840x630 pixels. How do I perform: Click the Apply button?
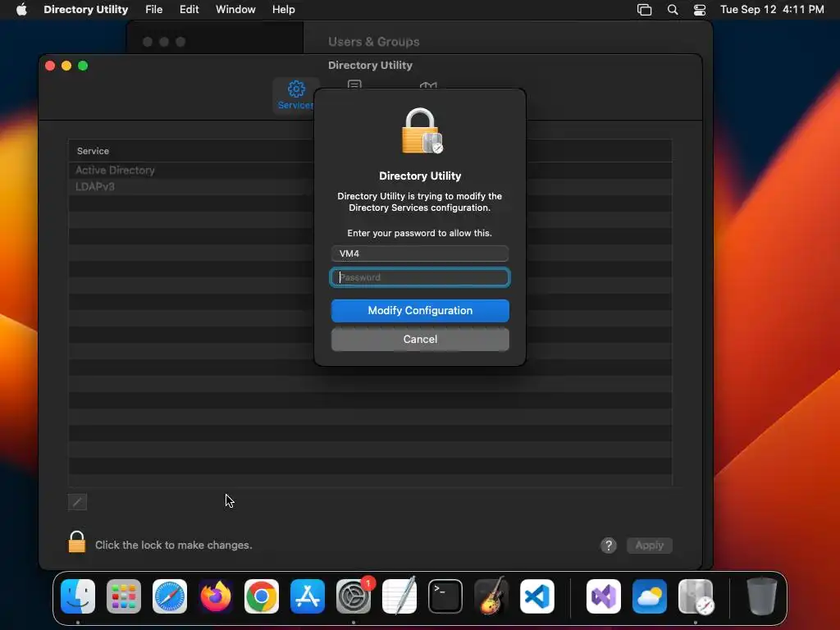tap(650, 546)
